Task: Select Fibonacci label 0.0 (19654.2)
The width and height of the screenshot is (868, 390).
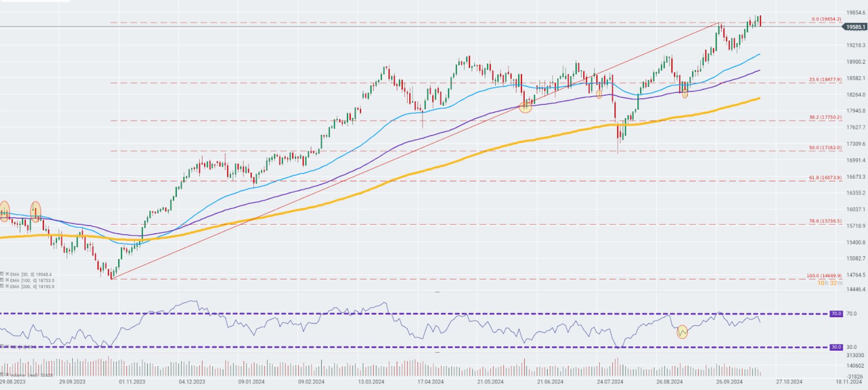Action: tap(826, 19)
